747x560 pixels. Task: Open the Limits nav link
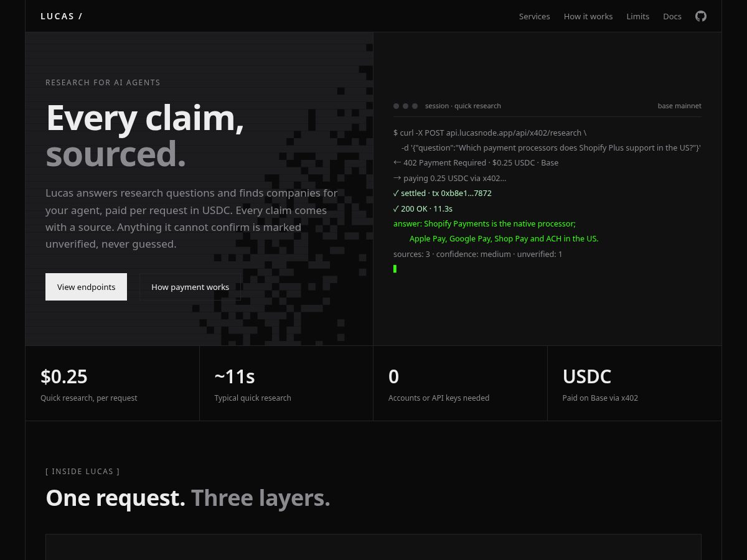[638, 16]
